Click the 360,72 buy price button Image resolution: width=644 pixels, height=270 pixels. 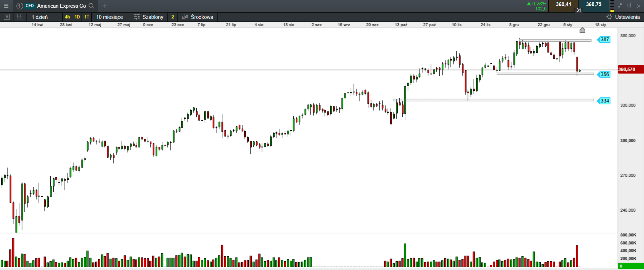[x=593, y=5]
